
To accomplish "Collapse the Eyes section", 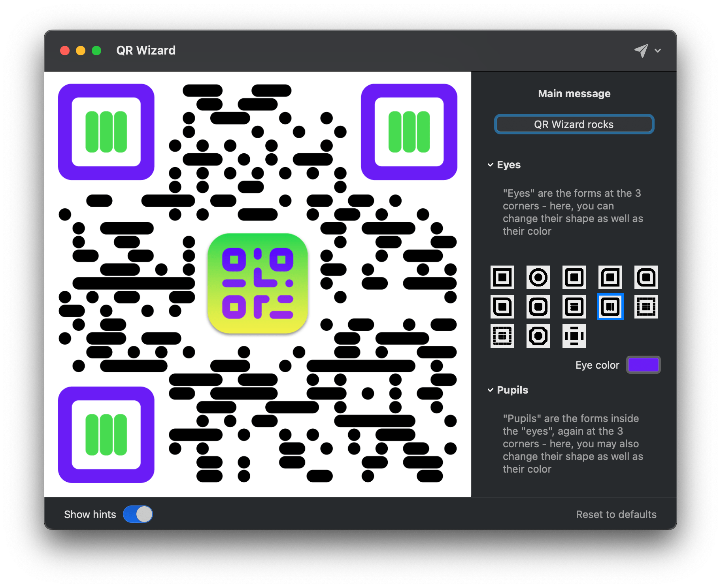I will pos(490,165).
